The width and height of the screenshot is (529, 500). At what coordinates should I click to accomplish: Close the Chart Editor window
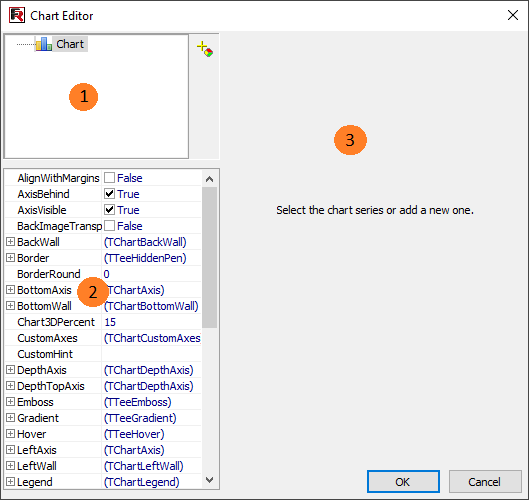coord(513,15)
